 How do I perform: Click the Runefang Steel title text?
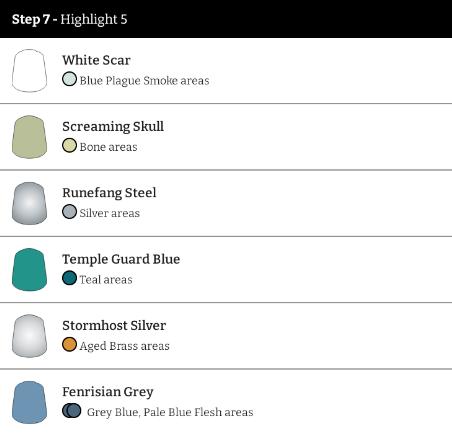click(109, 193)
